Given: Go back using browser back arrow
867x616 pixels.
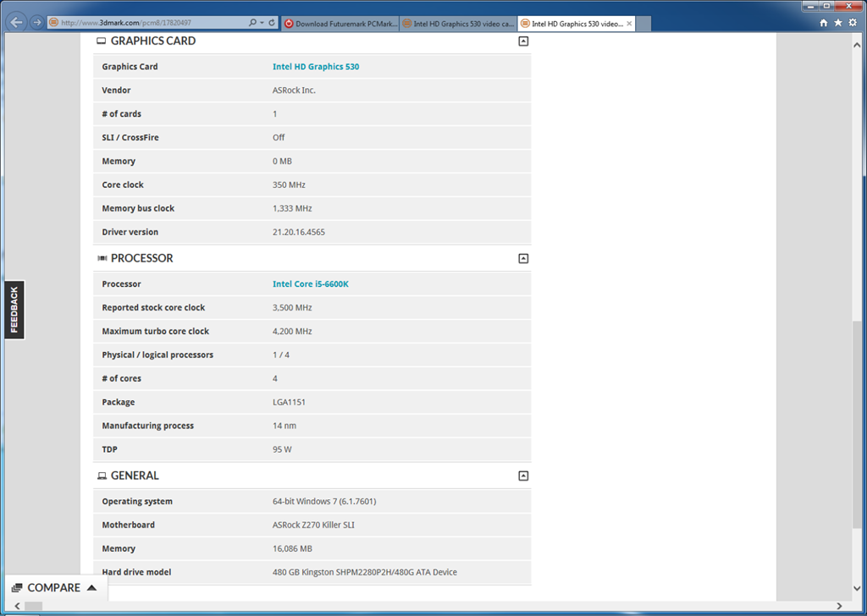Looking at the screenshot, I should point(17,22).
